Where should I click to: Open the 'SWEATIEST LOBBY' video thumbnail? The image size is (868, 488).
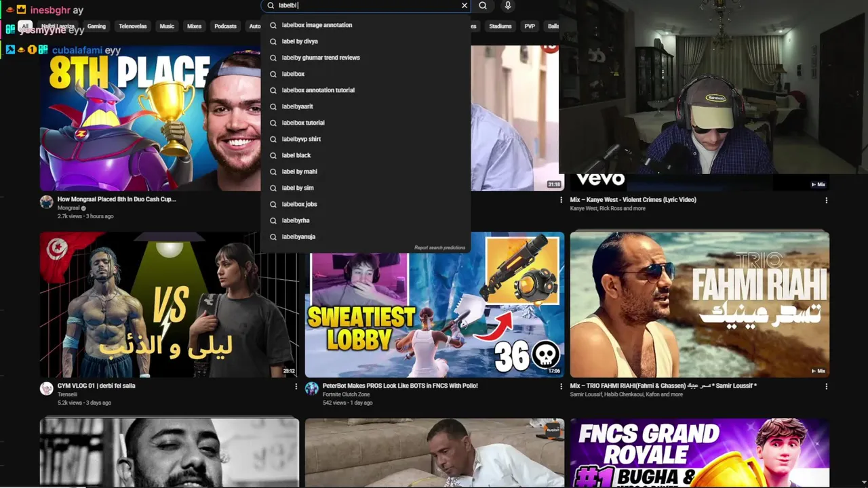click(x=434, y=304)
